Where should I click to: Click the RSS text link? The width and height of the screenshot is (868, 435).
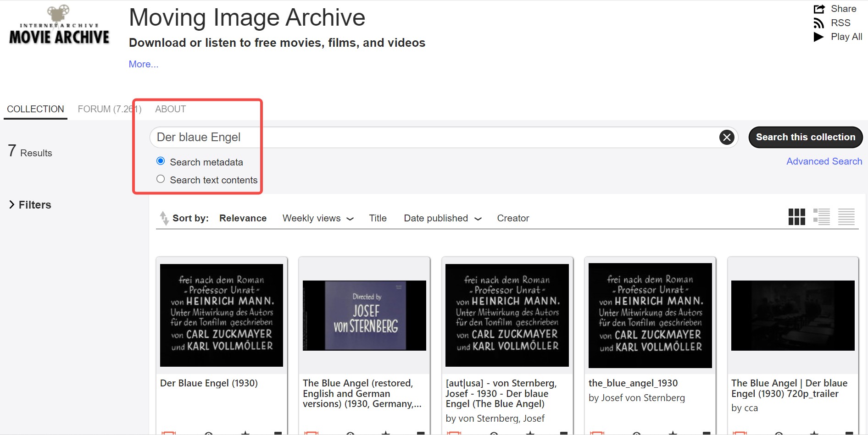point(840,23)
